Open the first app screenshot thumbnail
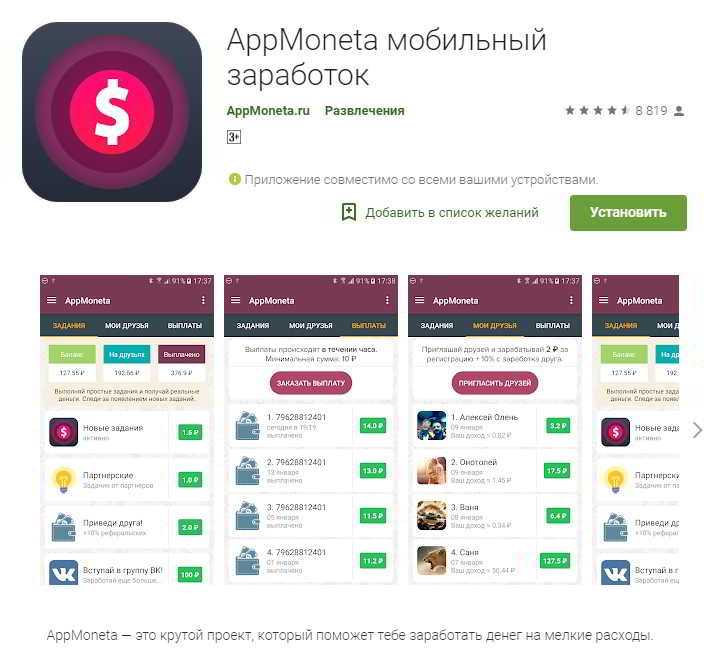Viewport: 714px width, 655px height. [127, 430]
